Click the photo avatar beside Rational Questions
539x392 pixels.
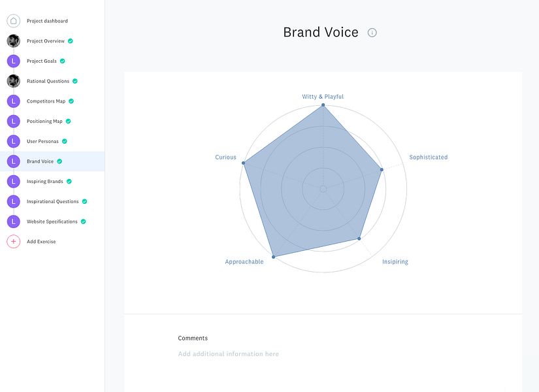coord(13,81)
